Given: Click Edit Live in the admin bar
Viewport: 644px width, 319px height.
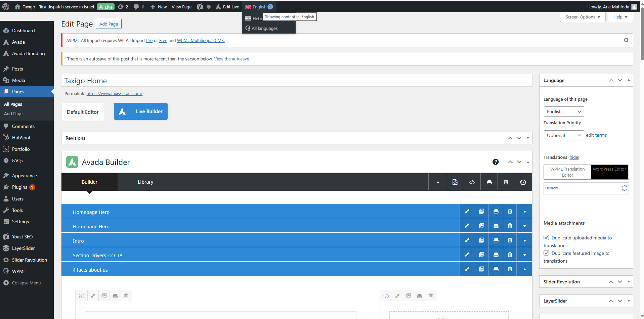Looking at the screenshot, I should pyautogui.click(x=227, y=7).
